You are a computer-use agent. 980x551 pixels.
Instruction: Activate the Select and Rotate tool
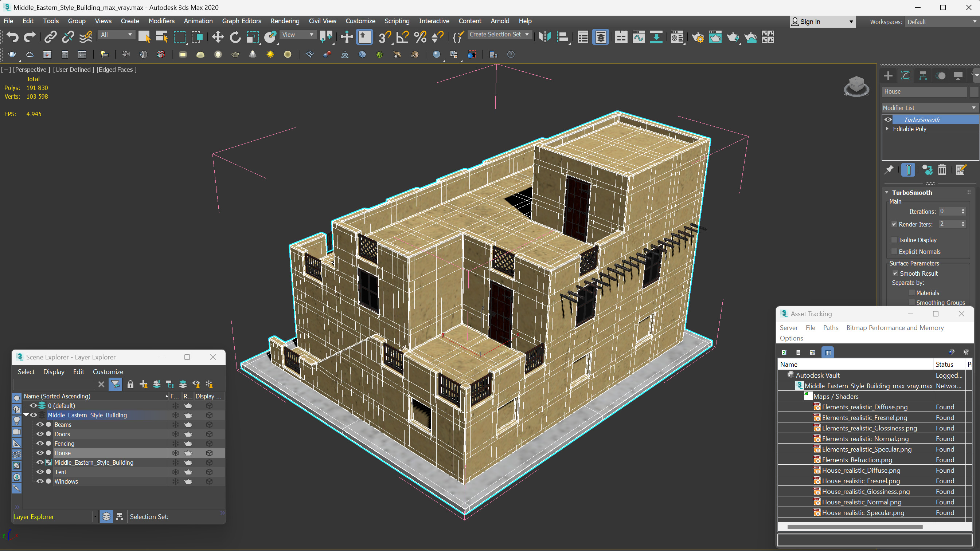[x=235, y=37]
